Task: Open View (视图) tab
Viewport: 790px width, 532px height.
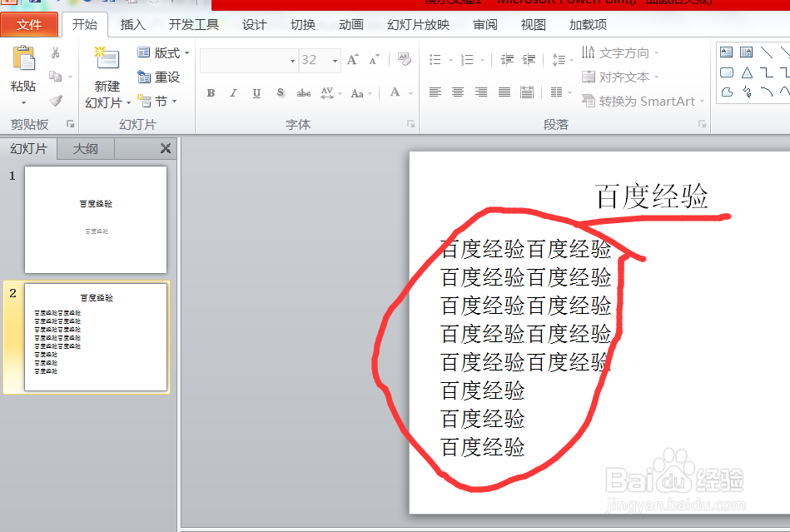Action: (534, 25)
